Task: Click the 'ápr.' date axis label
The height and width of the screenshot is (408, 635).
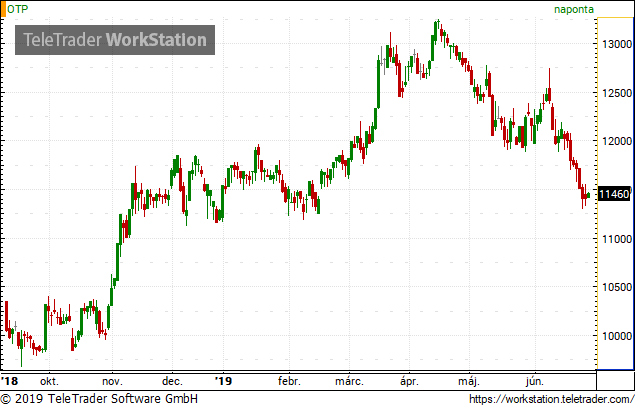Action: [x=409, y=381]
